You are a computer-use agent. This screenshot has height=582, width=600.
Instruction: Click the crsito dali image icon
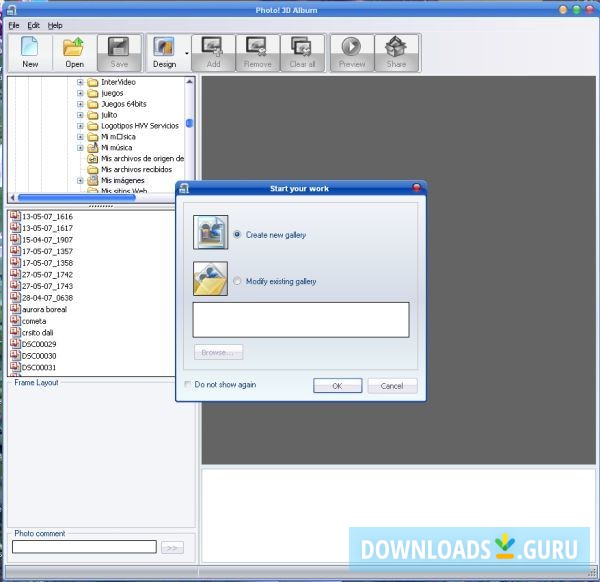tap(15, 332)
